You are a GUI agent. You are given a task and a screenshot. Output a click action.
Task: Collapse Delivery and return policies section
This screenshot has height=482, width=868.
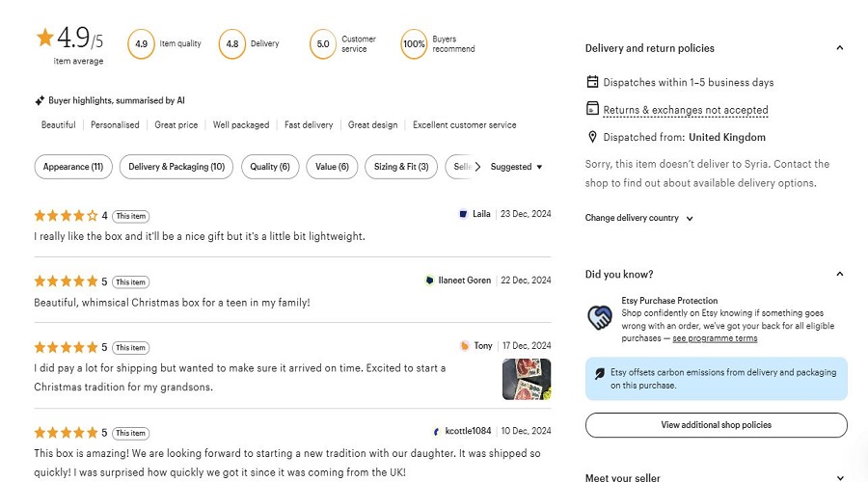click(x=839, y=48)
